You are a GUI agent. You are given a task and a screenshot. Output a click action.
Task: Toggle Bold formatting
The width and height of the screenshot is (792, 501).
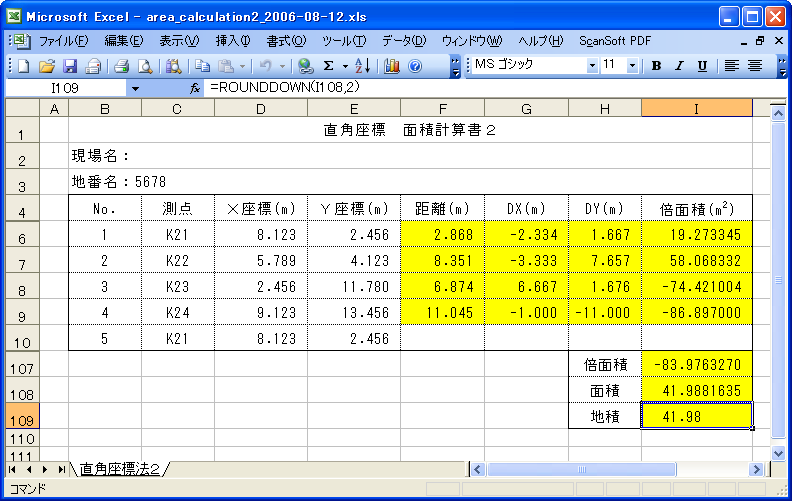[x=656, y=66]
